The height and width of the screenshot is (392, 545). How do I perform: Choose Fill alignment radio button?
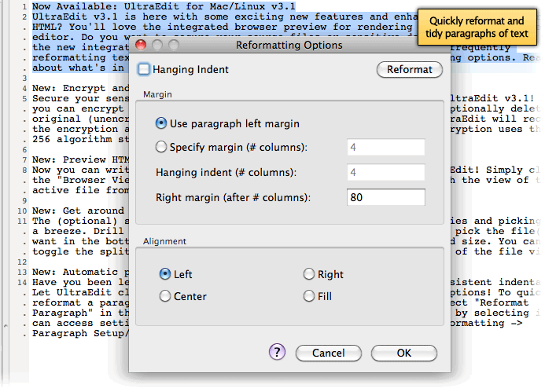click(x=308, y=296)
